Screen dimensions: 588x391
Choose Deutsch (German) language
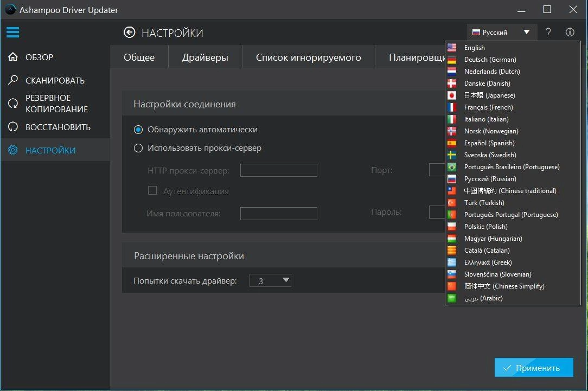513,60
